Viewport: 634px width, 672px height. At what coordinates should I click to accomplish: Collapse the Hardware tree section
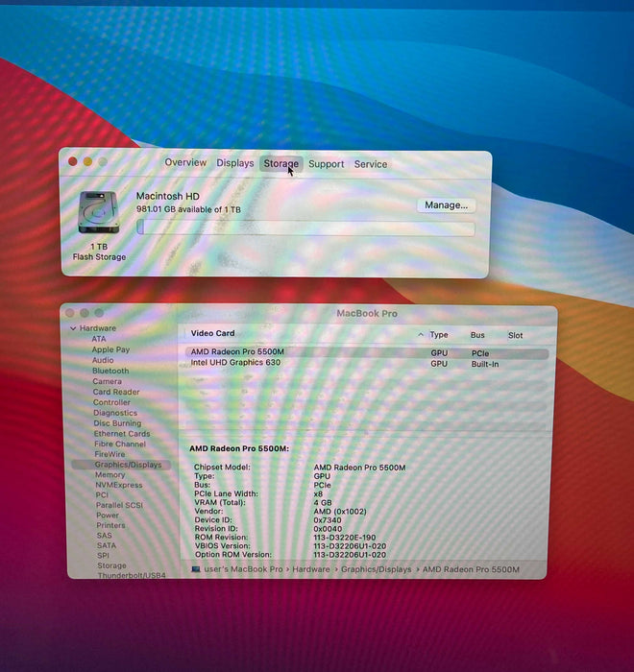click(x=73, y=328)
